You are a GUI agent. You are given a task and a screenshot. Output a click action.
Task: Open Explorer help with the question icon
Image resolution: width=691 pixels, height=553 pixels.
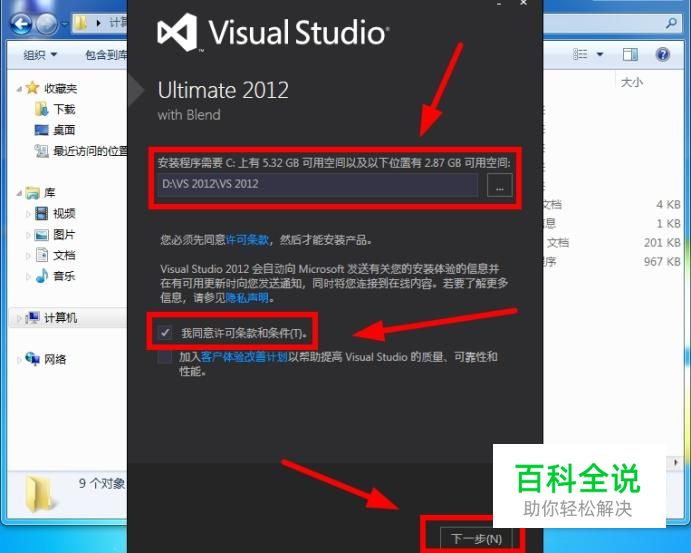click(x=662, y=54)
